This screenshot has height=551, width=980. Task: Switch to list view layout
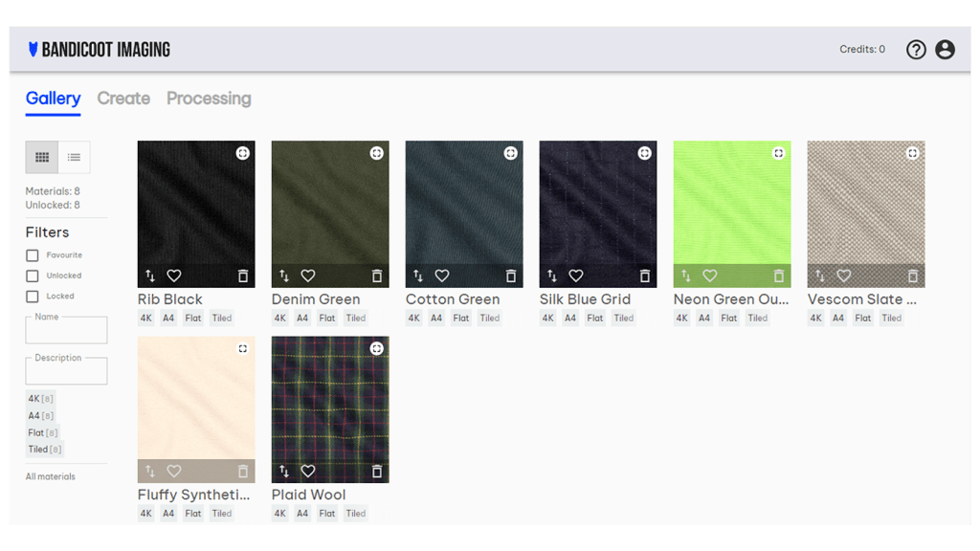click(74, 157)
